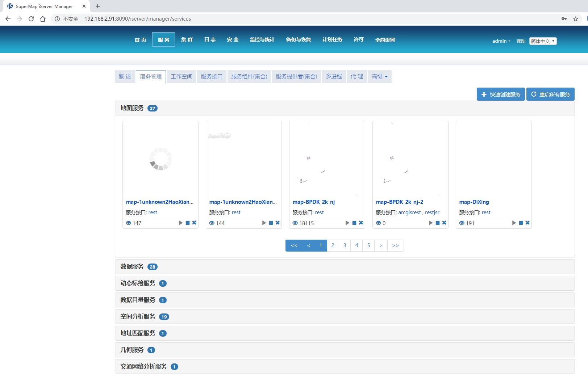Stop the map-1unknown2HaoXian service with 147 views
This screenshot has width=588, height=375.
click(188, 223)
